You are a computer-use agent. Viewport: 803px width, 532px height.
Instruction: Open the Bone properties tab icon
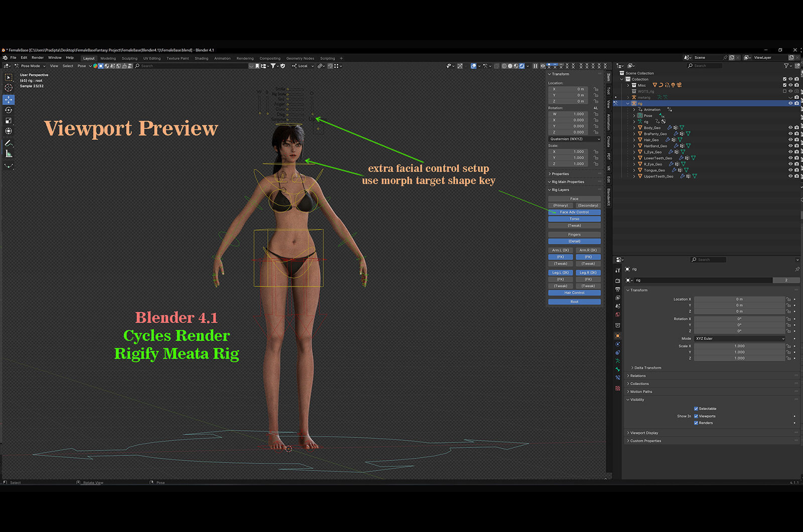point(618,369)
